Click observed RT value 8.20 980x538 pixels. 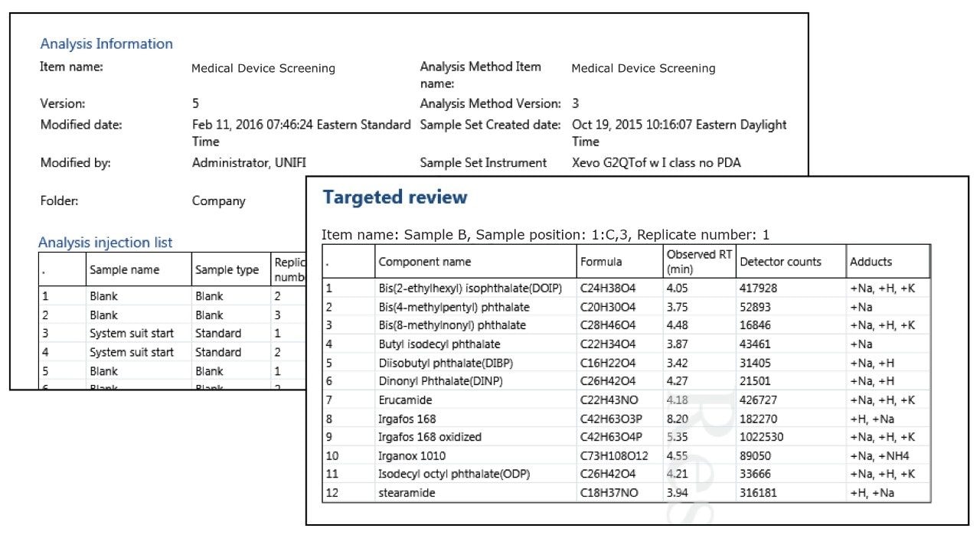point(678,419)
